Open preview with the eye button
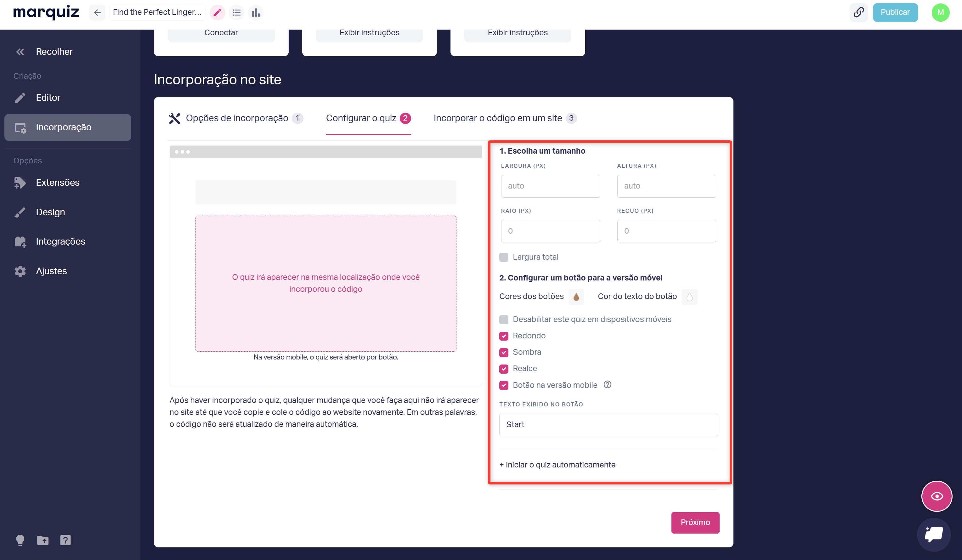This screenshot has width=962, height=560. [937, 496]
